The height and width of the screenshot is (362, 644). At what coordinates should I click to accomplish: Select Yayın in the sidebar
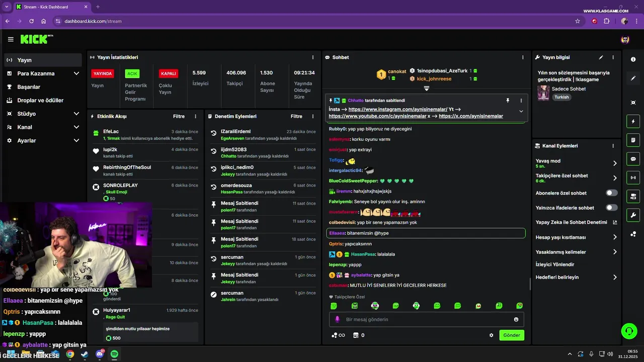coord(43,60)
